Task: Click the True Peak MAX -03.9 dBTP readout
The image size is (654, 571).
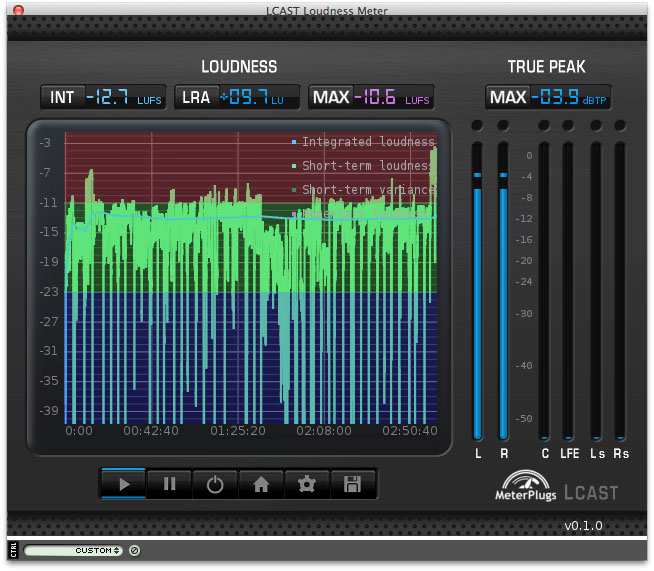Action: click(x=548, y=97)
